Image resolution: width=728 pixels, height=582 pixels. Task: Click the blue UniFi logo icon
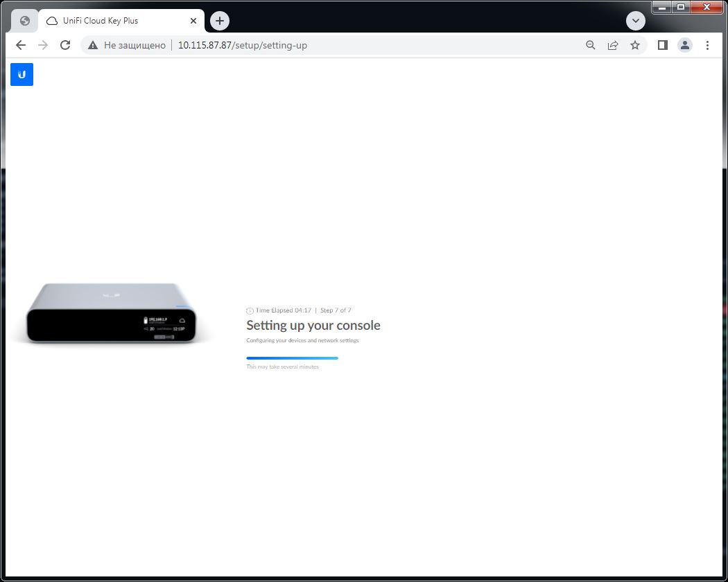(21, 74)
